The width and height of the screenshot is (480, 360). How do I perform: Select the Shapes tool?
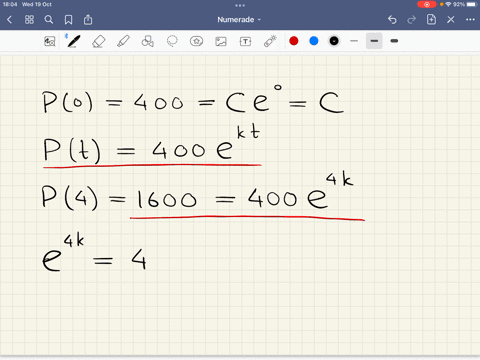click(148, 41)
